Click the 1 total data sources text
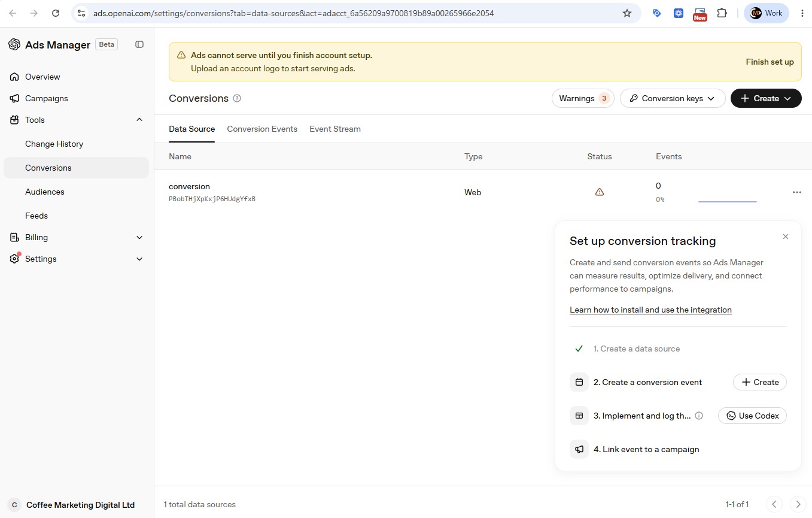Viewport: 812px width, 518px height. (x=200, y=504)
